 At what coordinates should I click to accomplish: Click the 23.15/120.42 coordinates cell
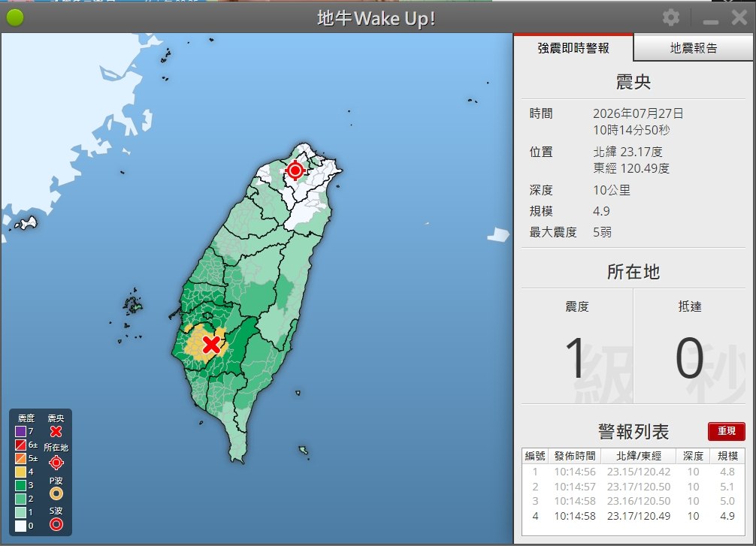[638, 472]
